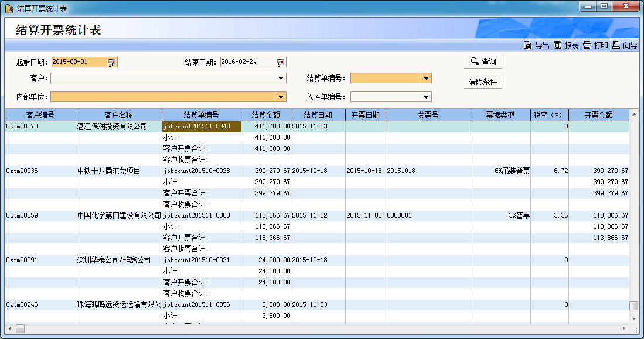The image size is (644, 339).
Task: Expand the customer (客户) dropdown
Action: (x=281, y=79)
